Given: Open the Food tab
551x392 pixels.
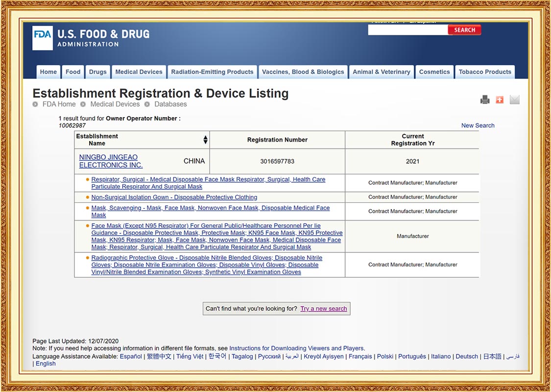Looking at the screenshot, I should [73, 72].
